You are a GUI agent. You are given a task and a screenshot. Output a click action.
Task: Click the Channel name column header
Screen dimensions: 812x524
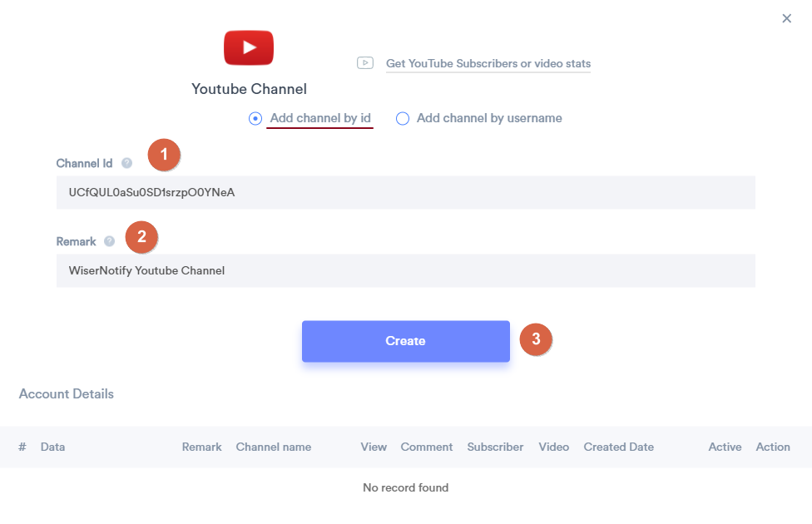coord(274,447)
